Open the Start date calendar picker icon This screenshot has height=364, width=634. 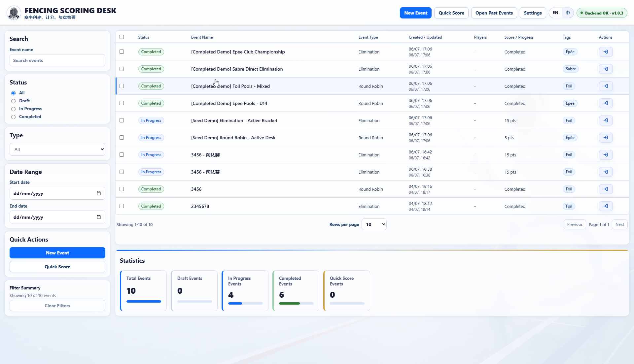99,193
